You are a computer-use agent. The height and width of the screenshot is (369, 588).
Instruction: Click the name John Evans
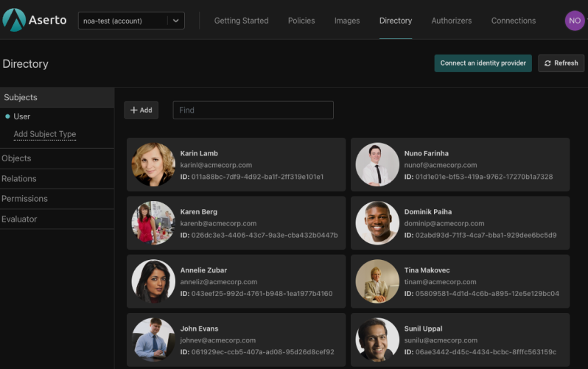[199, 329]
